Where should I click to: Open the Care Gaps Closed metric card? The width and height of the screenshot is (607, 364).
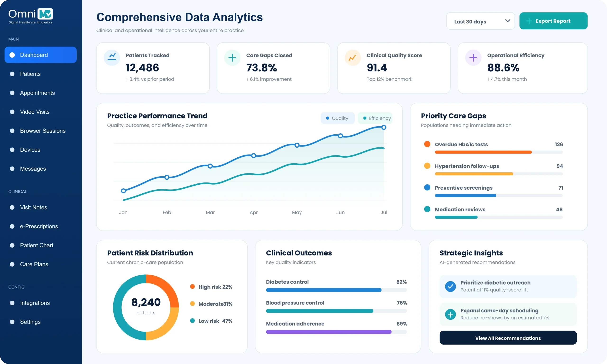pyautogui.click(x=273, y=68)
